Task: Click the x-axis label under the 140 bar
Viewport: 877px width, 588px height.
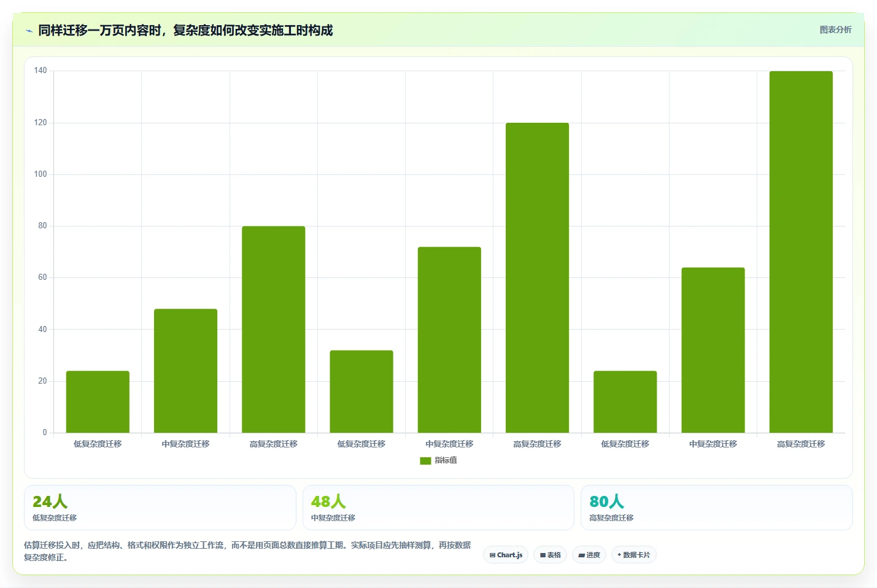Action: pos(801,444)
